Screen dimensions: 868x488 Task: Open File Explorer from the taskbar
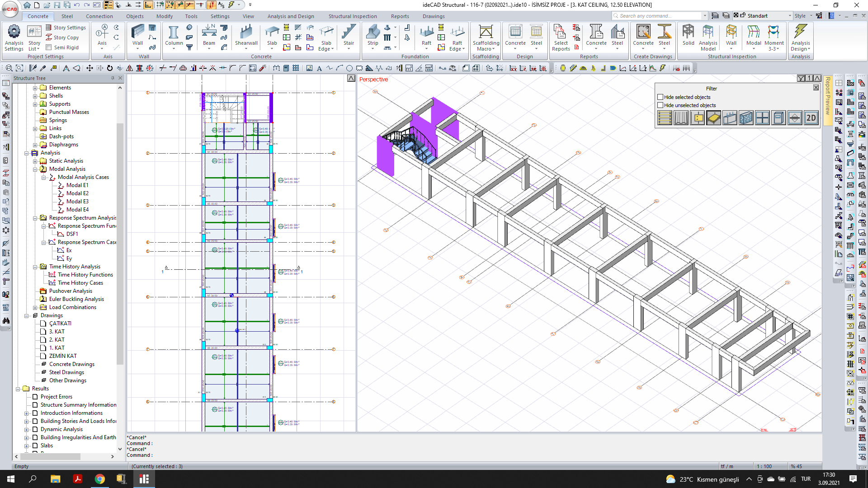[55, 479]
